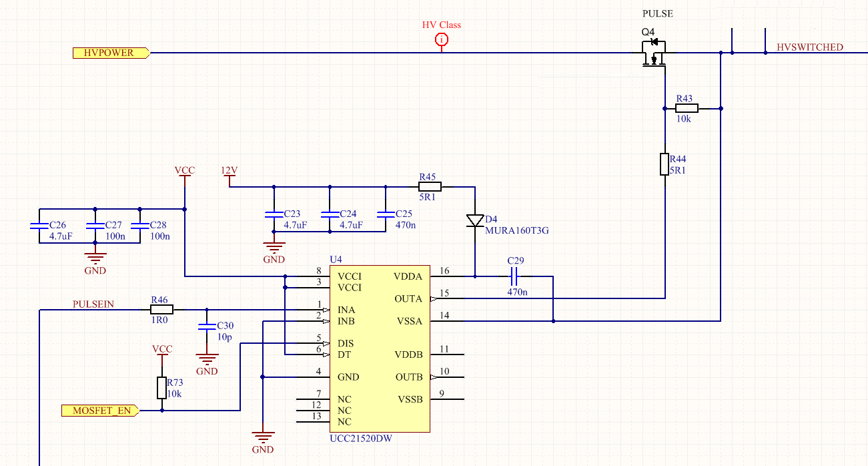868x466 pixels.
Task: Select the HVPOWER port symbol
Action: coord(111,53)
